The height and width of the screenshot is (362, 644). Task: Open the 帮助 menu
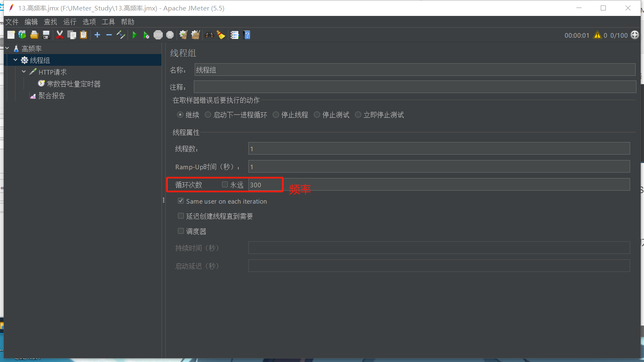click(x=128, y=22)
